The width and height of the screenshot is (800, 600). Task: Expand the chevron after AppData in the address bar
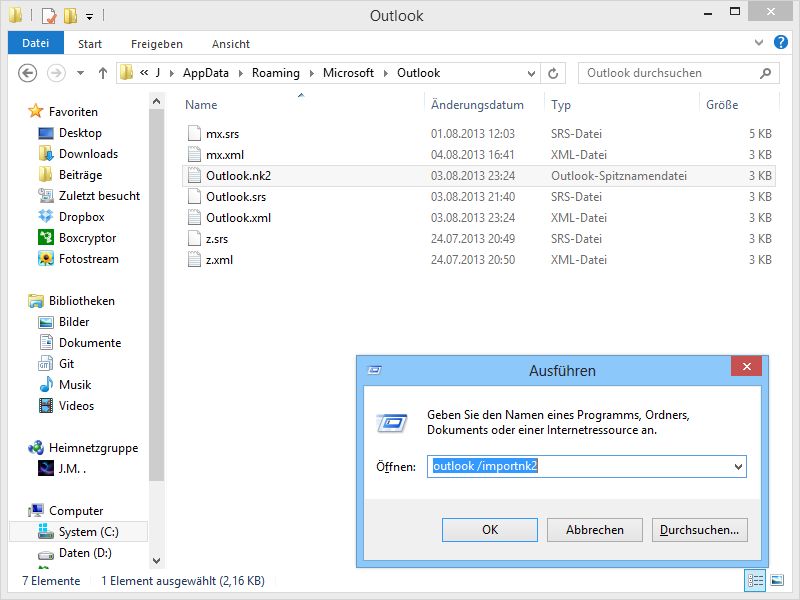(241, 73)
